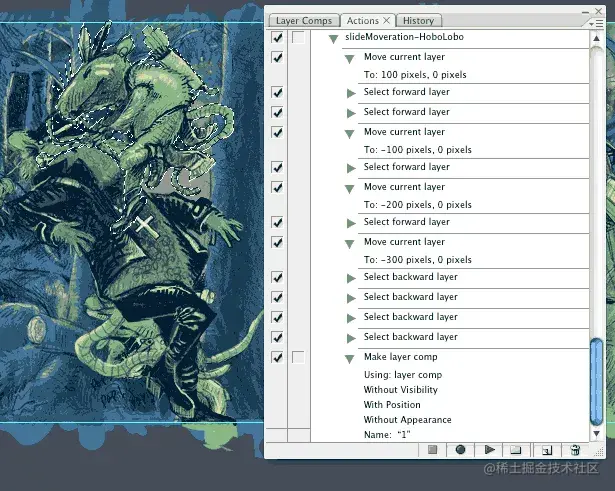615x491 pixels.
Task: Switch to the Layer Comps tab
Action: 304,21
